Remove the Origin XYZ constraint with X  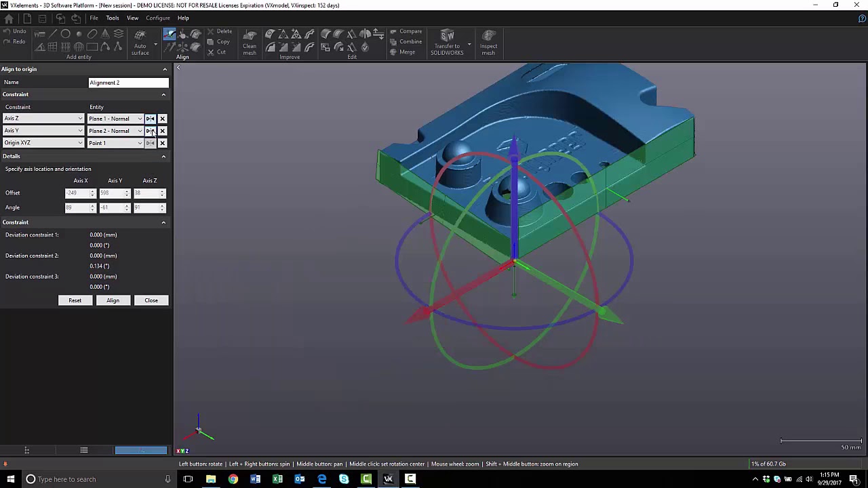(x=162, y=143)
